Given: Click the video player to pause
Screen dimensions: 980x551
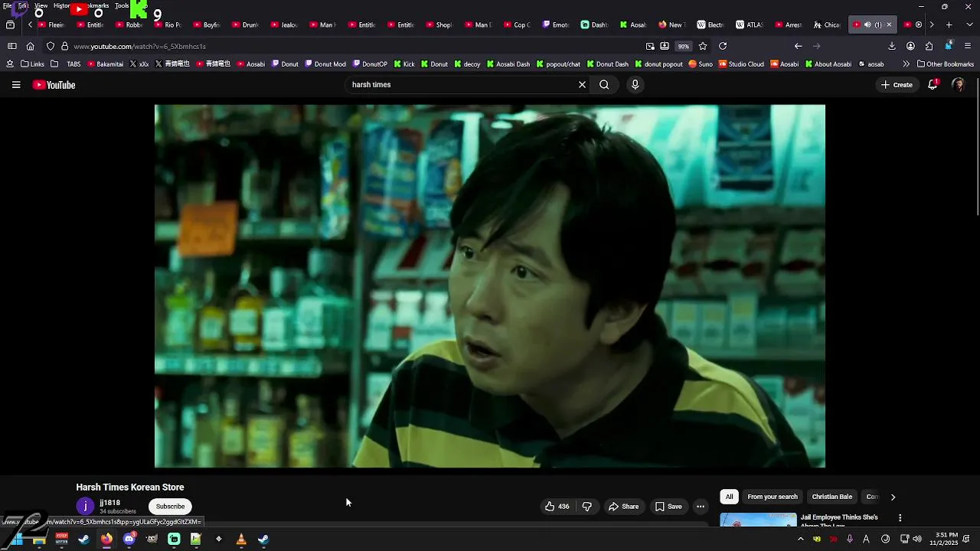Looking at the screenshot, I should [x=490, y=286].
